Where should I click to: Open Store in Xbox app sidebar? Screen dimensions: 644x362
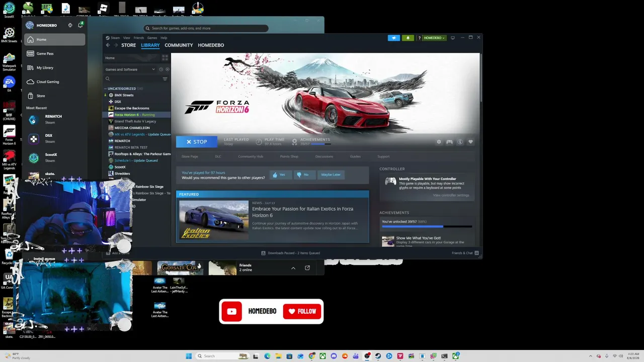point(54,96)
